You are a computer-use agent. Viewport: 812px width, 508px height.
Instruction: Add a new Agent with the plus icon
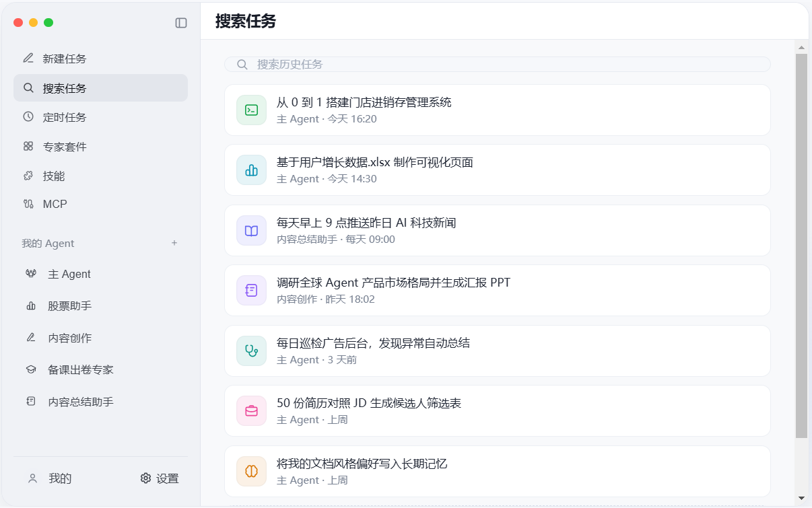(x=174, y=243)
